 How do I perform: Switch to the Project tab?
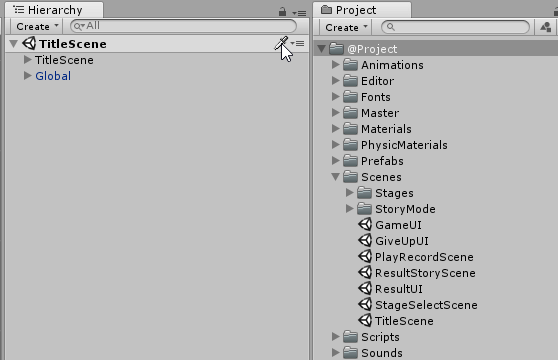coord(362,10)
